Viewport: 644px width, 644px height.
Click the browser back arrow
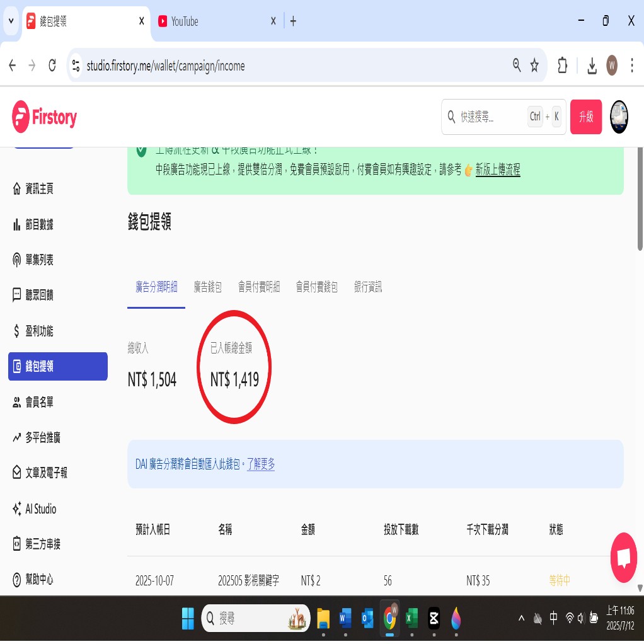[x=13, y=66]
